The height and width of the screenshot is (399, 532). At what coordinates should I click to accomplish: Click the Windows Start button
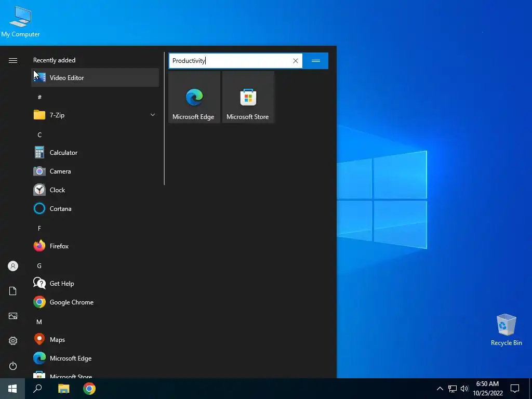point(12,389)
